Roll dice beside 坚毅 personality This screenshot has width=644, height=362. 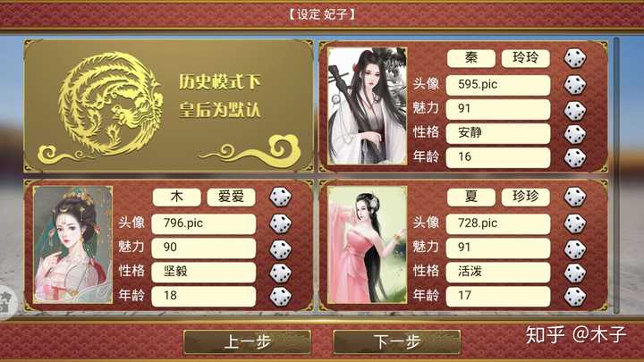281,273
